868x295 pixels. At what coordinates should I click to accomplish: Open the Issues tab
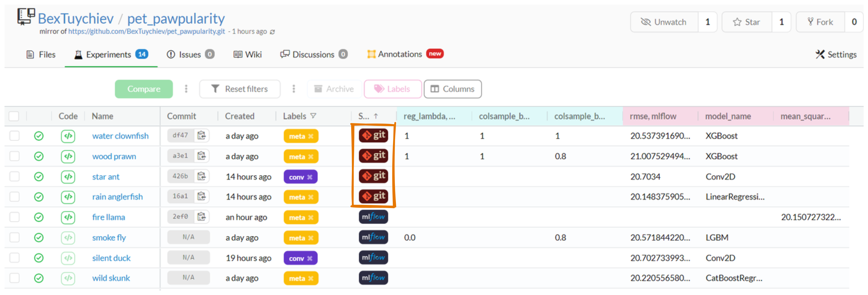[x=190, y=54]
